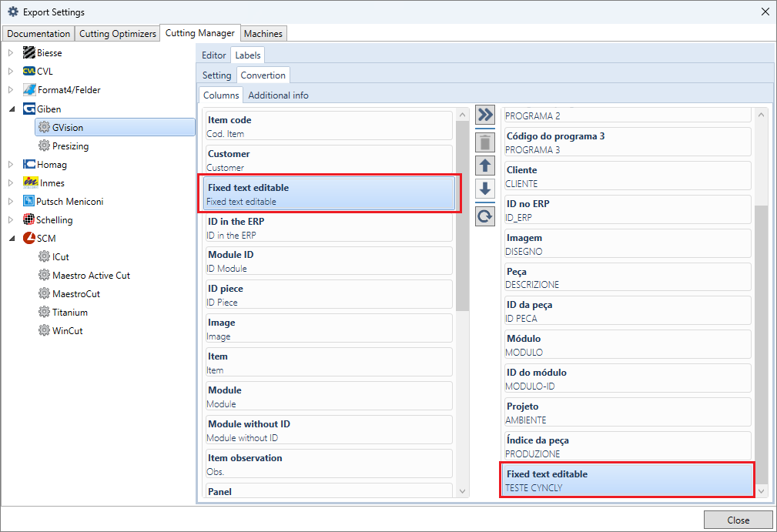Image resolution: width=777 pixels, height=532 pixels.
Task: Close the Export Settings window with X
Action: tap(765, 12)
